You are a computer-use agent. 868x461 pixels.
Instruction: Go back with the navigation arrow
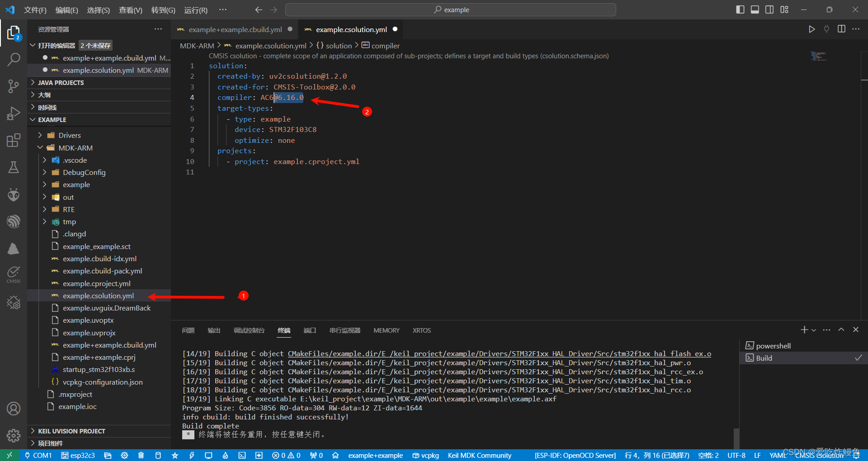click(x=259, y=9)
